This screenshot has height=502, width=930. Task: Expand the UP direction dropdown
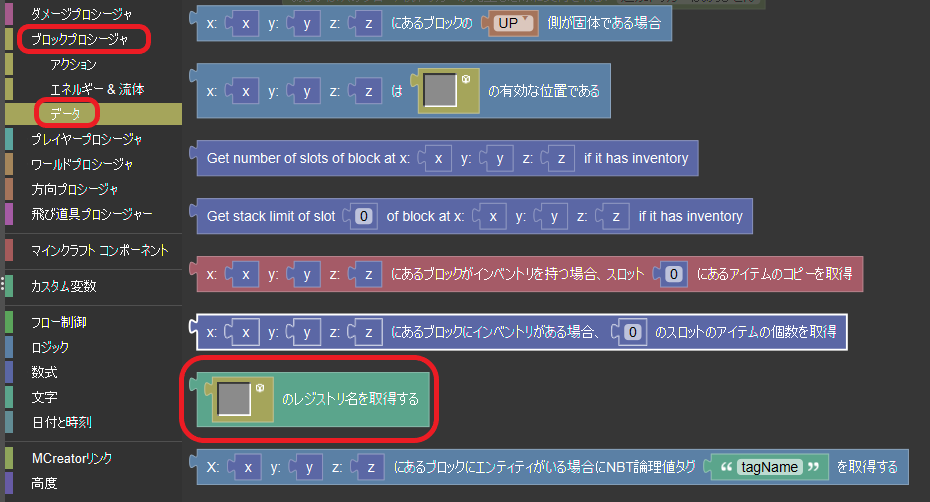point(514,22)
